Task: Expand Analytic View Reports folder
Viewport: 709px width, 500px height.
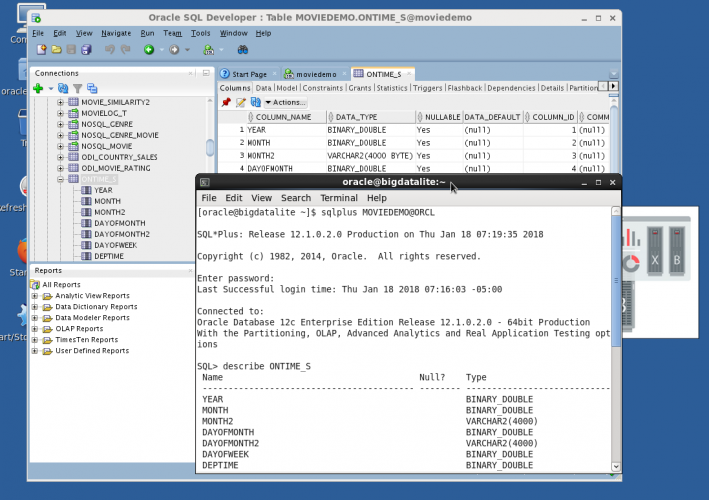Action: click(x=35, y=296)
